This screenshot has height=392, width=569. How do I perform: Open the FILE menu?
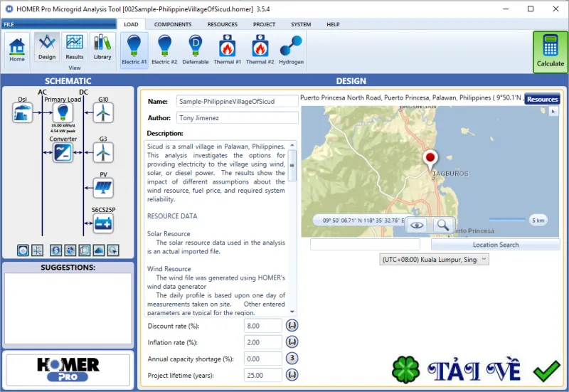click(x=58, y=24)
